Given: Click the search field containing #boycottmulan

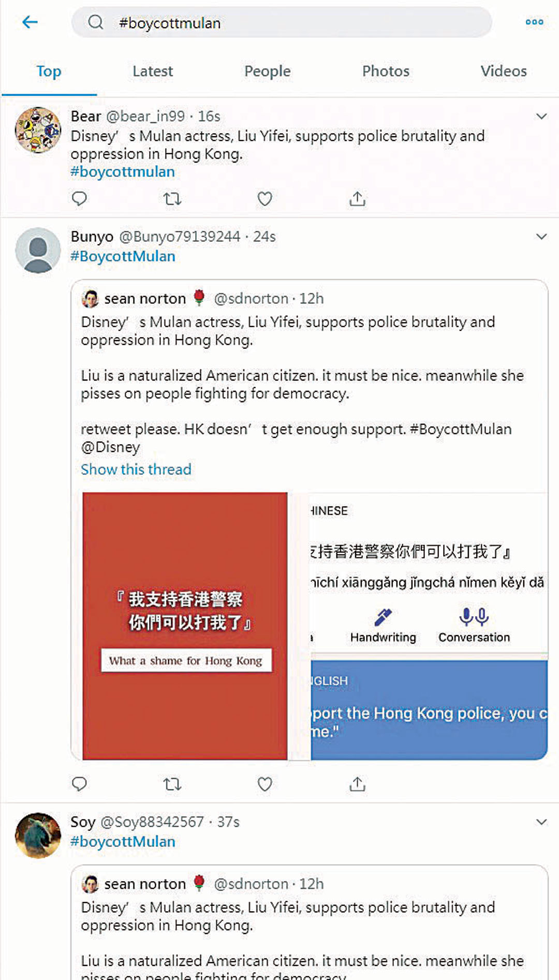Looking at the screenshot, I should click(282, 22).
